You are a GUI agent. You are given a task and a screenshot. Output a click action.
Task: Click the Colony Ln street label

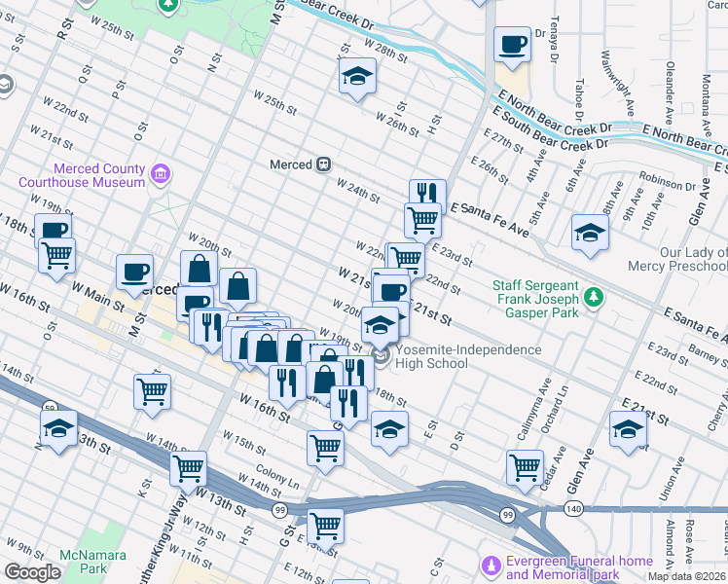coord(277,477)
